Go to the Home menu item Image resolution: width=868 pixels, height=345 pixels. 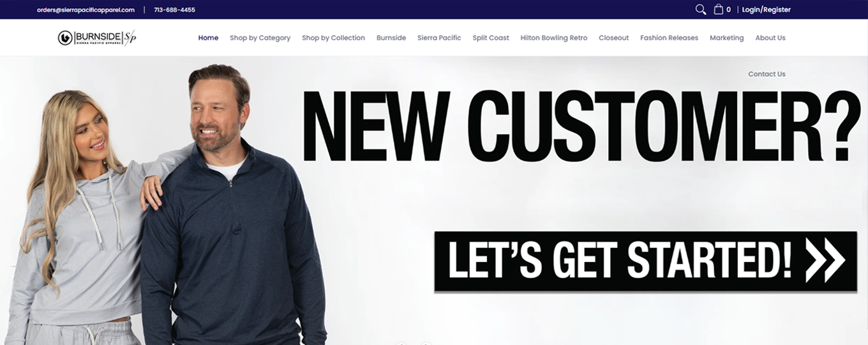point(208,38)
